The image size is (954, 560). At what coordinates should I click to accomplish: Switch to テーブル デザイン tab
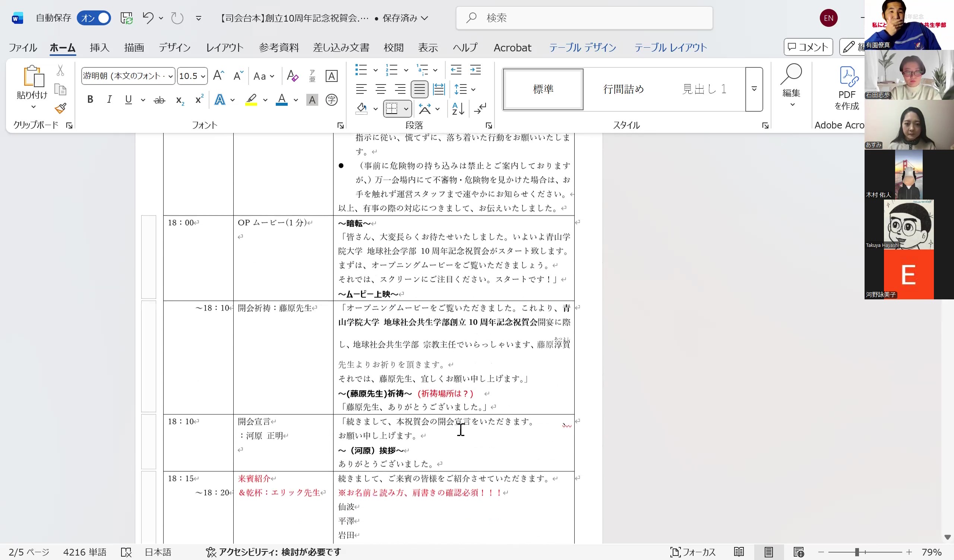pos(582,48)
